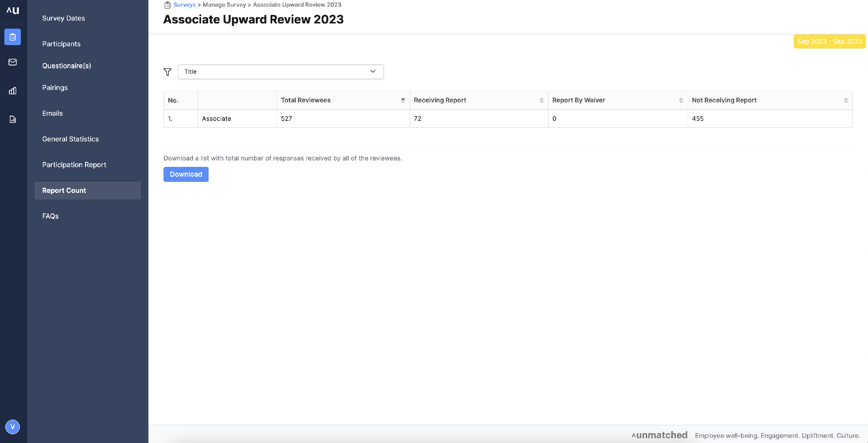Open the bar chart analytics sidebar icon
The image size is (868, 443).
[12, 91]
